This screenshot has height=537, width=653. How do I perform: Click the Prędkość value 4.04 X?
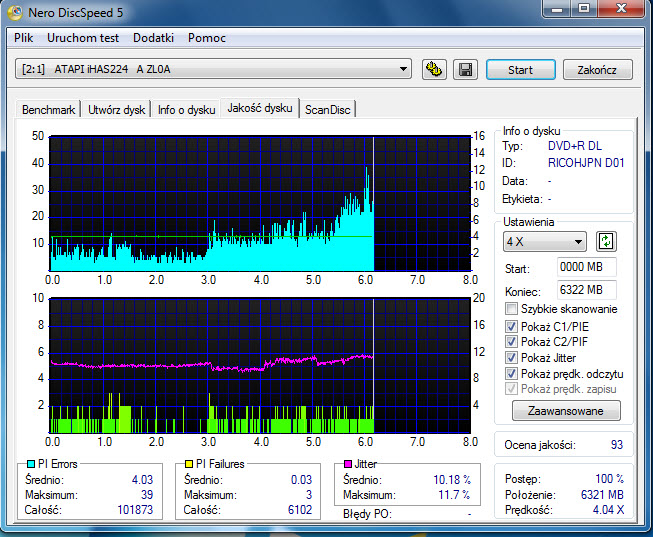tap(608, 510)
